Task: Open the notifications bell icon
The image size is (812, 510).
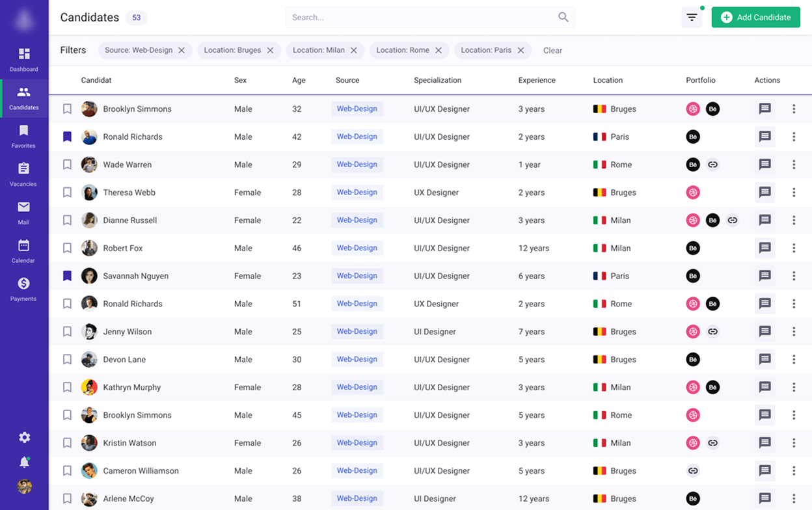Action: coord(24,463)
